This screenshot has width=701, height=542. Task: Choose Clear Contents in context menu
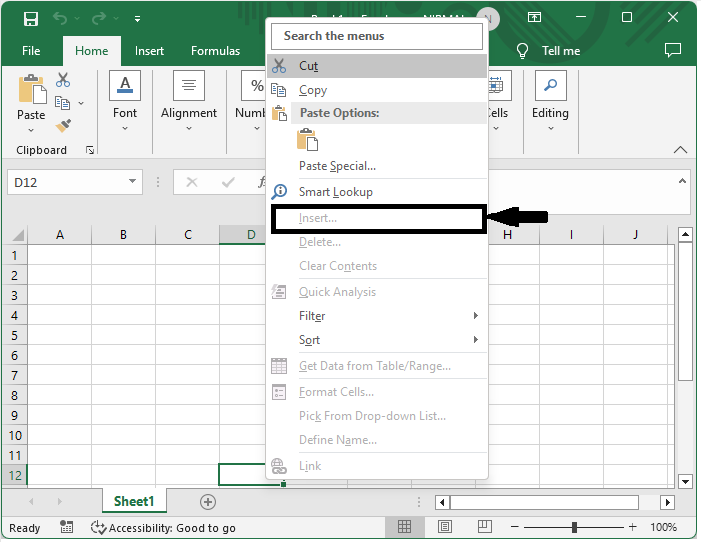coord(377,266)
